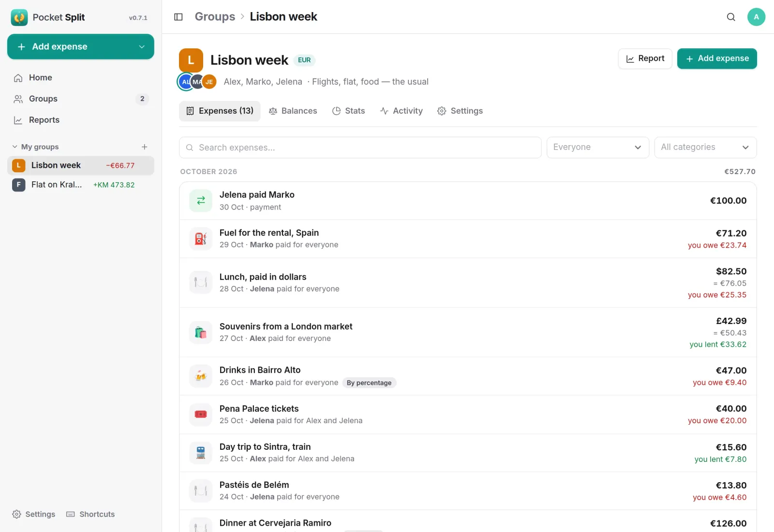Click the large orange L group avatar

pyautogui.click(x=191, y=60)
